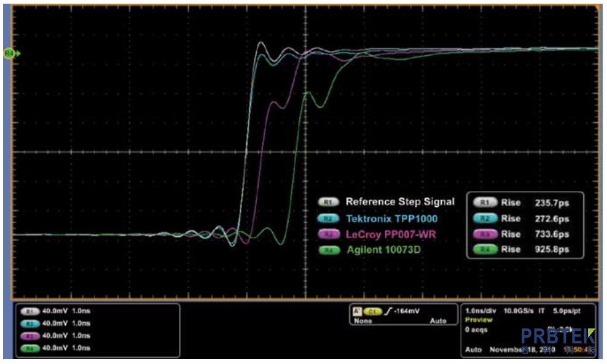Select the R1 badge next to Rise 235.7ps

(x=485, y=203)
